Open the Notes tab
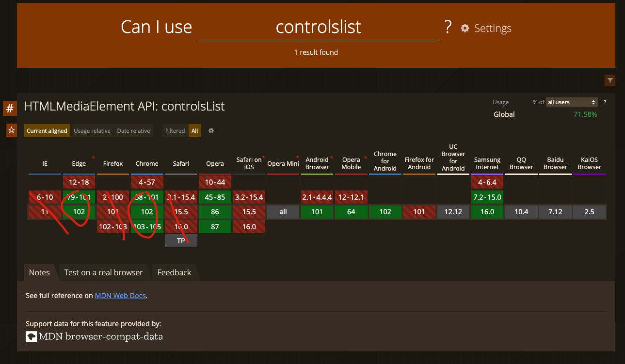Screen dimensions: 625x364 point(39,272)
